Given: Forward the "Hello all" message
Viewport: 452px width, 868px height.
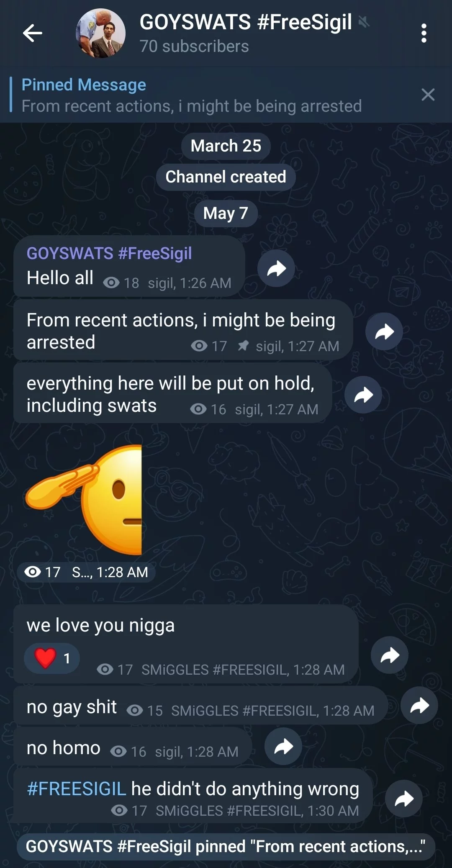Looking at the screenshot, I should [276, 268].
